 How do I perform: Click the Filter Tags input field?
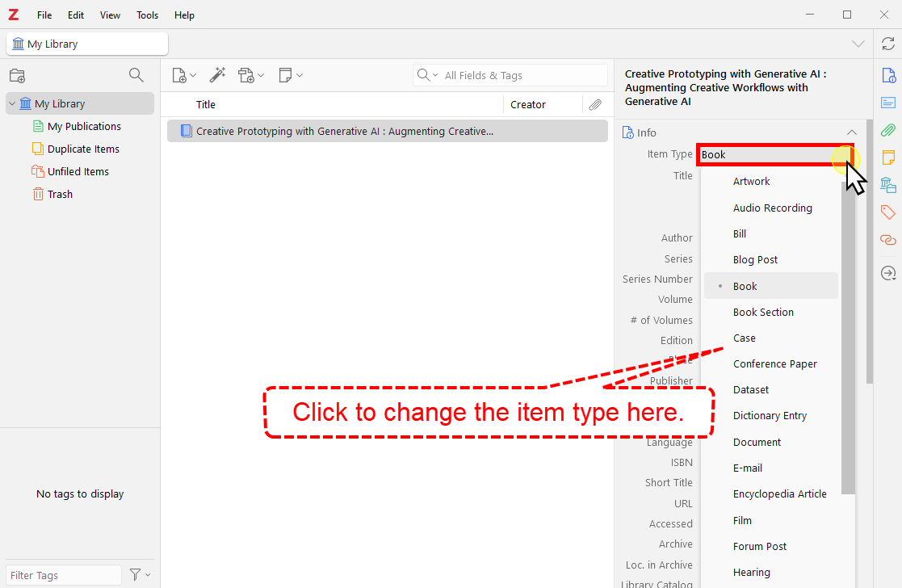(x=63, y=575)
